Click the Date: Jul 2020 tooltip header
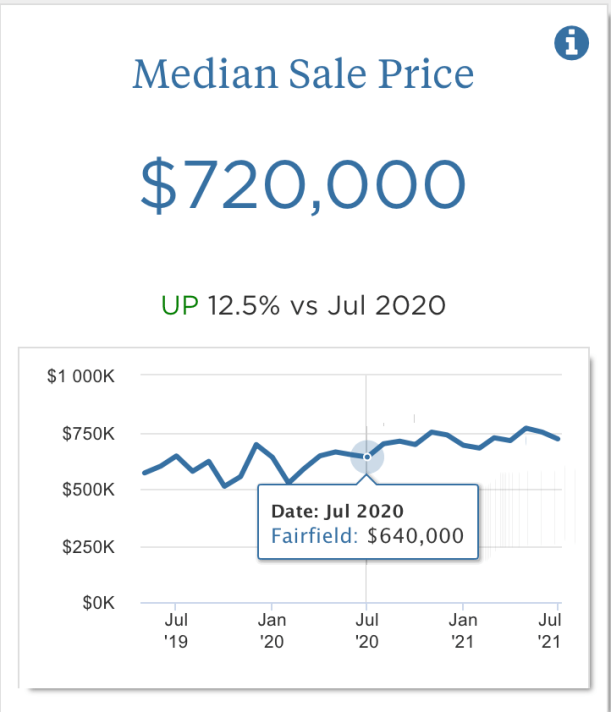 coord(337,511)
